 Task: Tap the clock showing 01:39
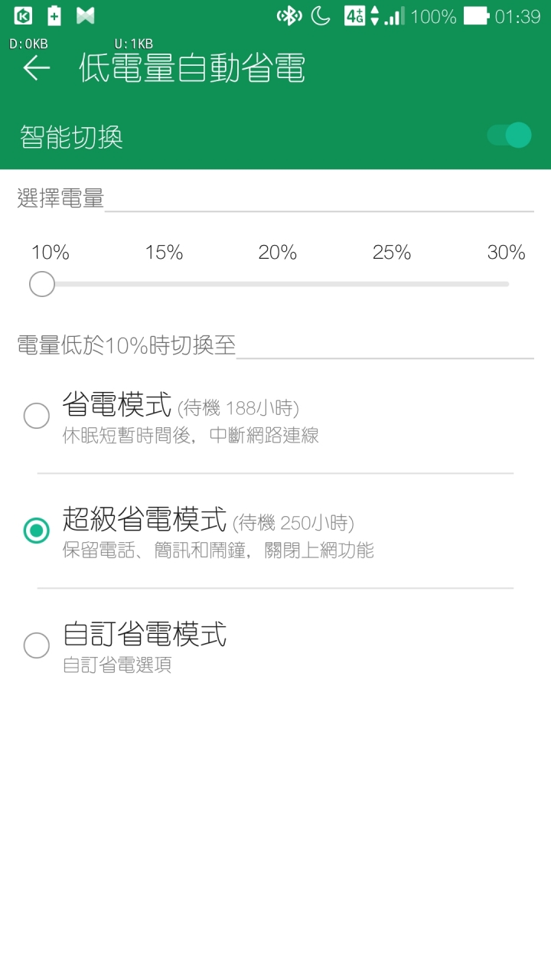517,16
